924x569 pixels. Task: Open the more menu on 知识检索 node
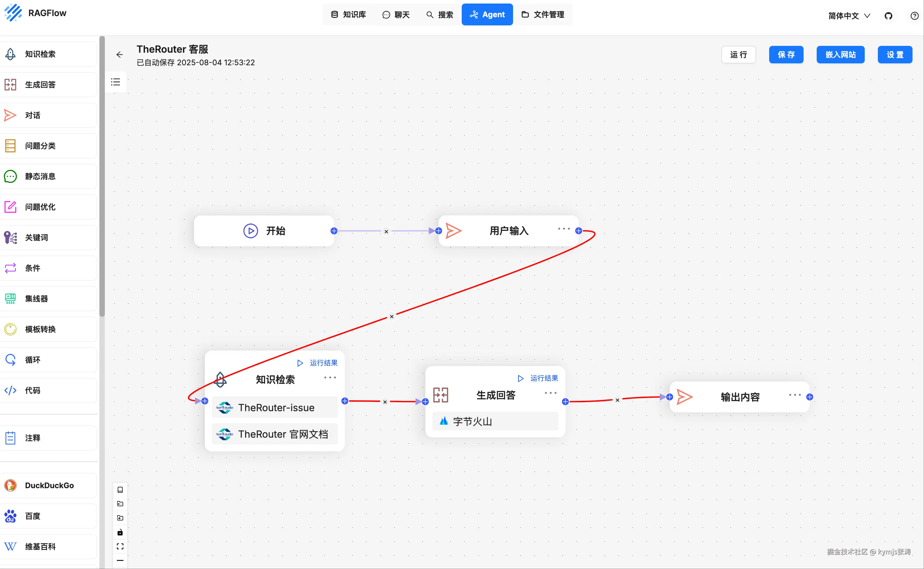[330, 377]
